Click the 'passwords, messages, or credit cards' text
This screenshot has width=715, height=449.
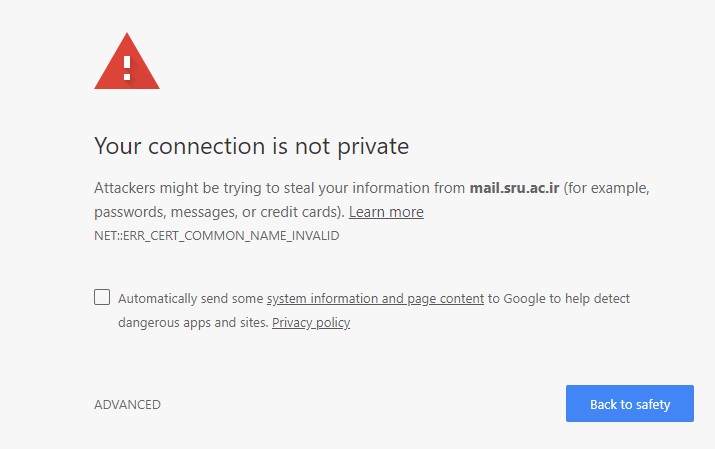219,212
